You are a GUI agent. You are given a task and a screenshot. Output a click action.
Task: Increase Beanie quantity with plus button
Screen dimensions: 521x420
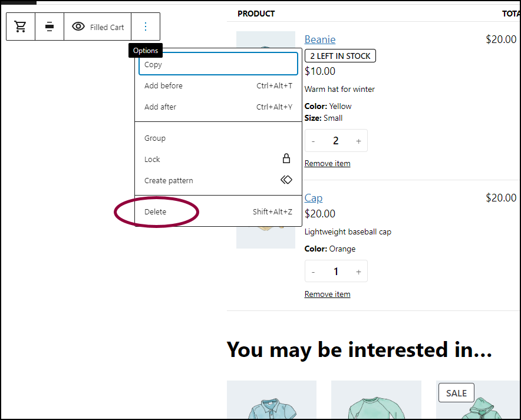(358, 141)
